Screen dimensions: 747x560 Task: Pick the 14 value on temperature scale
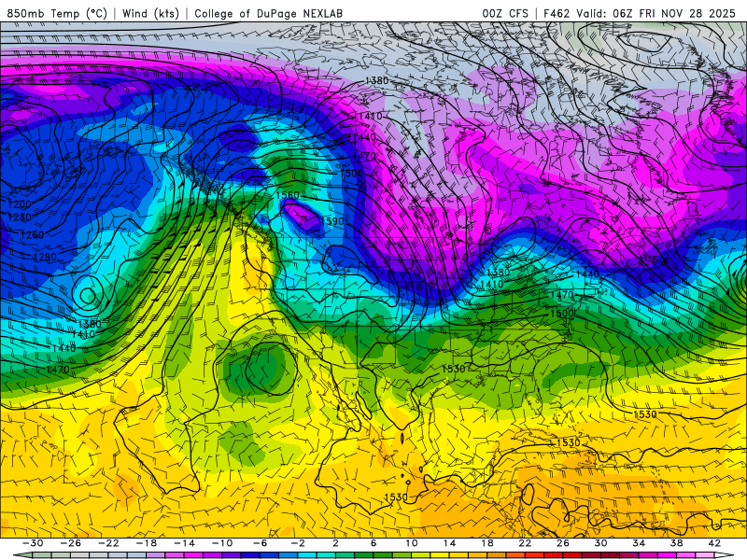point(449,543)
